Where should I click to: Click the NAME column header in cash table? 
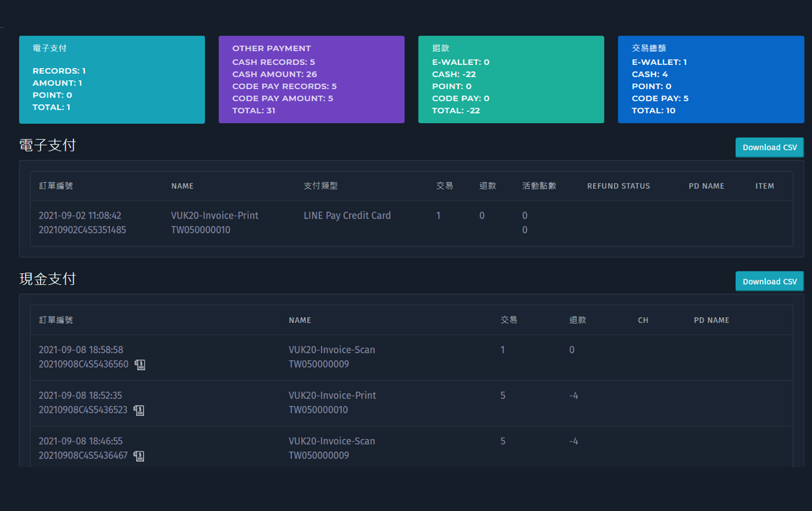(x=300, y=320)
